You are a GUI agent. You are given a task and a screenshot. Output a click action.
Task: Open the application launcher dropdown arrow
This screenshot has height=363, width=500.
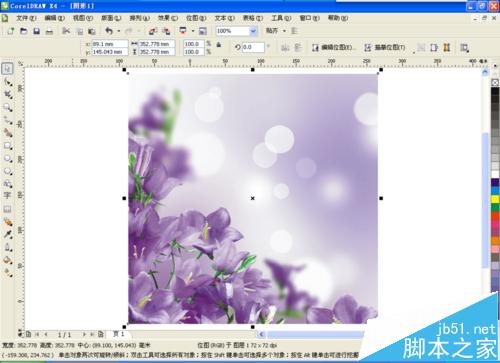point(193,31)
